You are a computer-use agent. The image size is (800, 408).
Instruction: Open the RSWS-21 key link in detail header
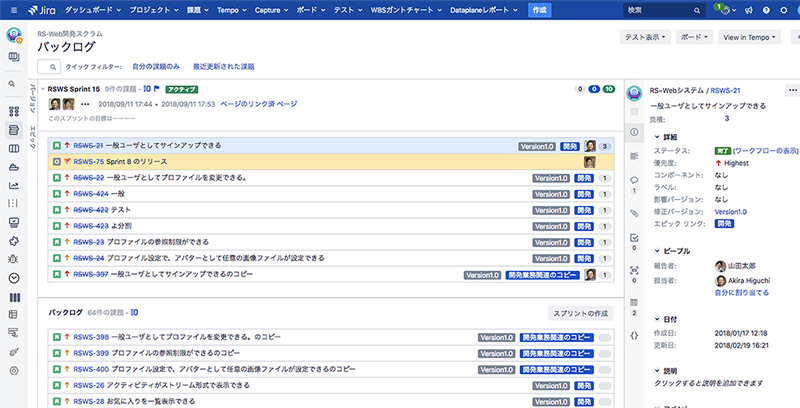(726, 91)
